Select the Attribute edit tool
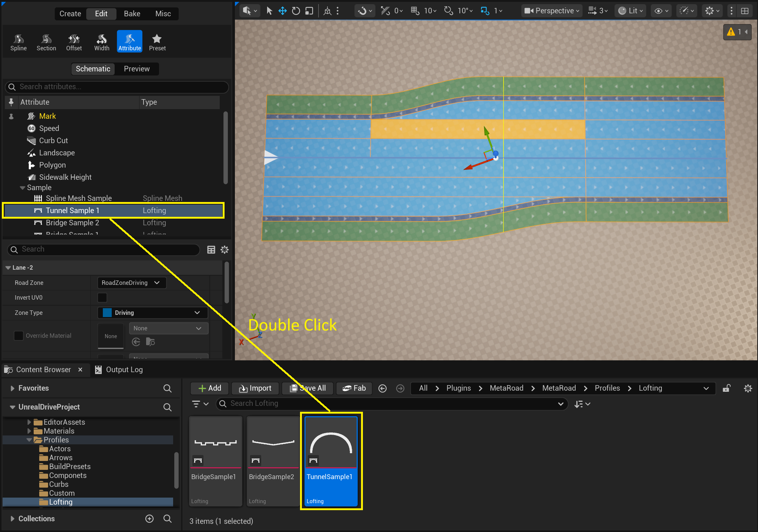The width and height of the screenshot is (758, 532). 129,41
